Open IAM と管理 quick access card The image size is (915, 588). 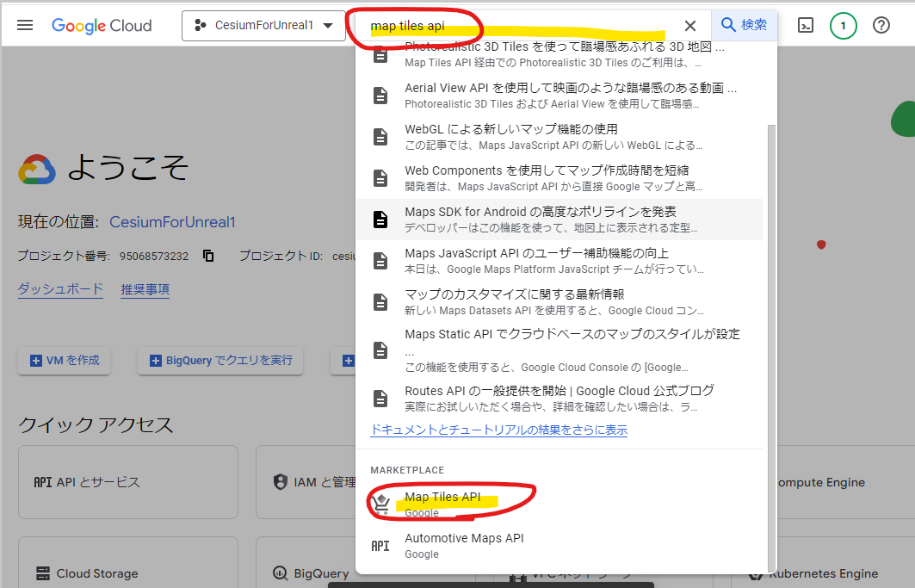click(306, 482)
